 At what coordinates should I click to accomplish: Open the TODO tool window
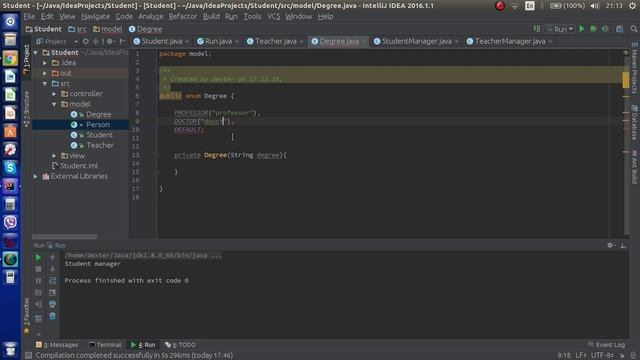tap(180, 345)
